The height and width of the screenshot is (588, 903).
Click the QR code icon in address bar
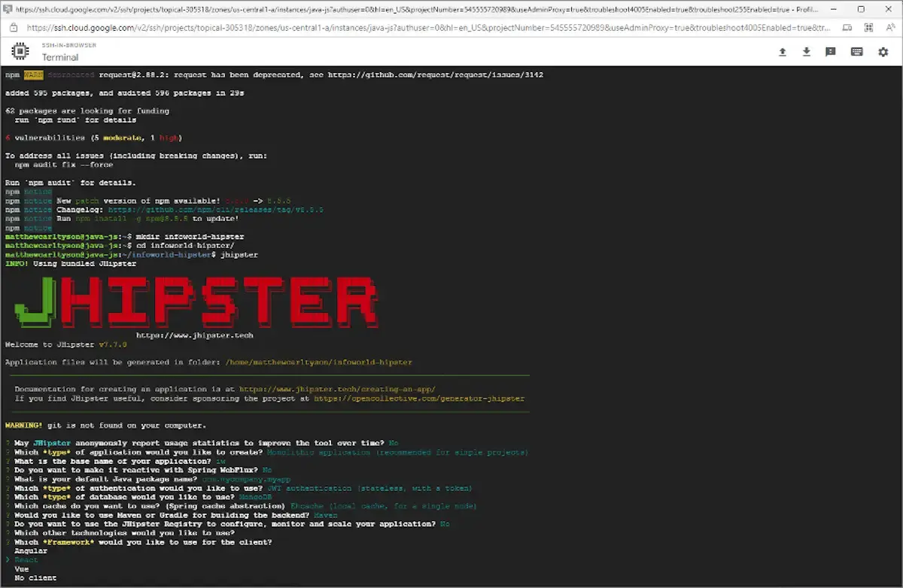tap(869, 27)
